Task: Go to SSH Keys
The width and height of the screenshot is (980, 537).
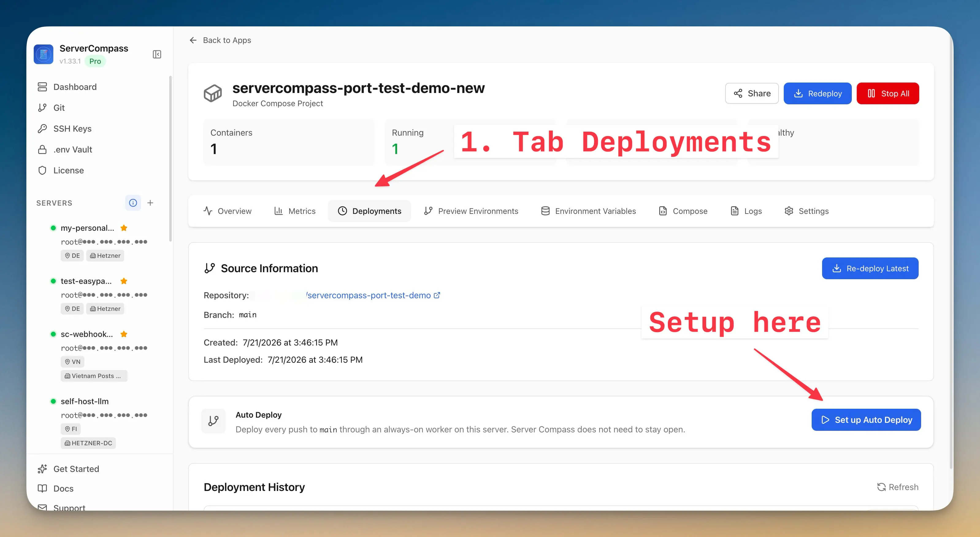Action: point(72,129)
